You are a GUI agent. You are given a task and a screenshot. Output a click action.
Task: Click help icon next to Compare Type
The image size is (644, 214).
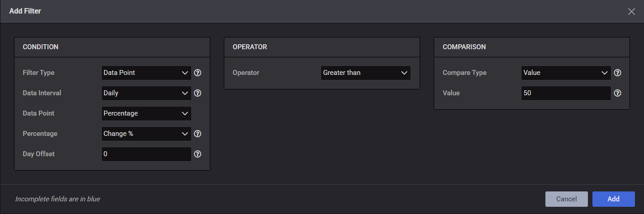[617, 73]
